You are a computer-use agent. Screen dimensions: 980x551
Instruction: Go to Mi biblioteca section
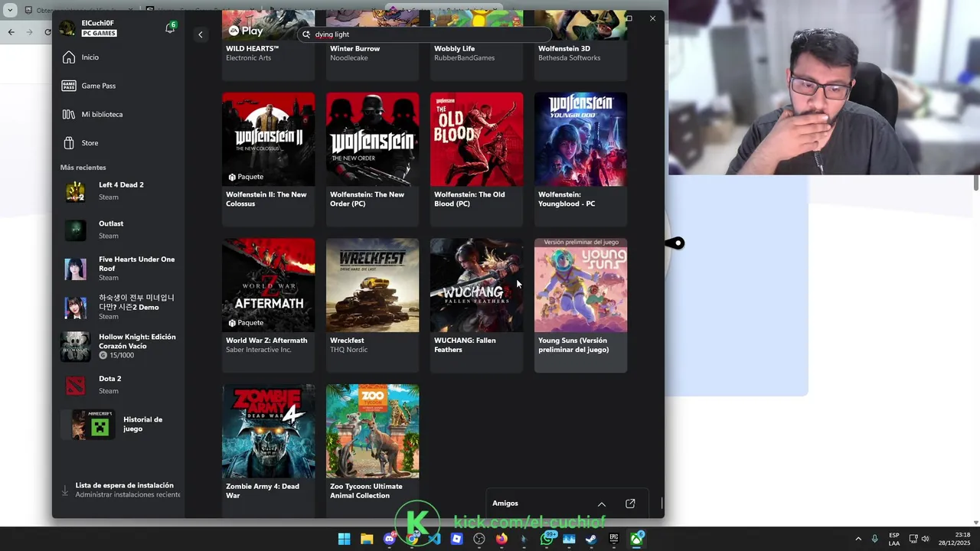pyautogui.click(x=102, y=114)
